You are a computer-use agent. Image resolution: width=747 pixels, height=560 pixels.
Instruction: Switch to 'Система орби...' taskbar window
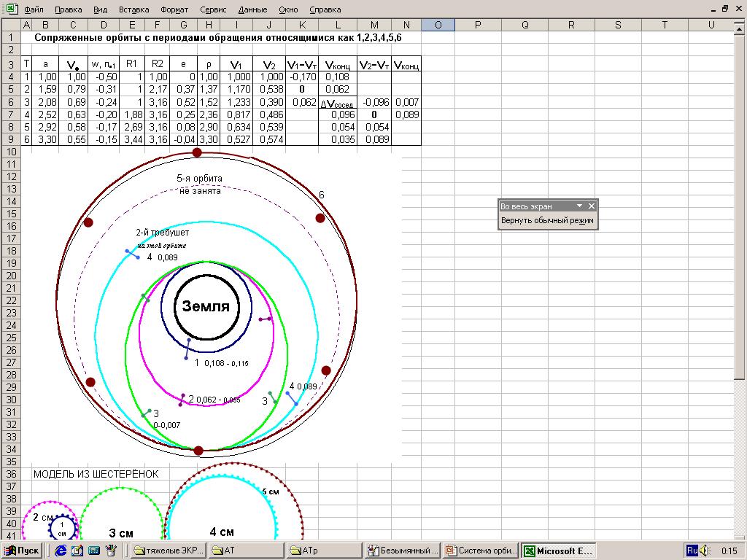point(481,551)
